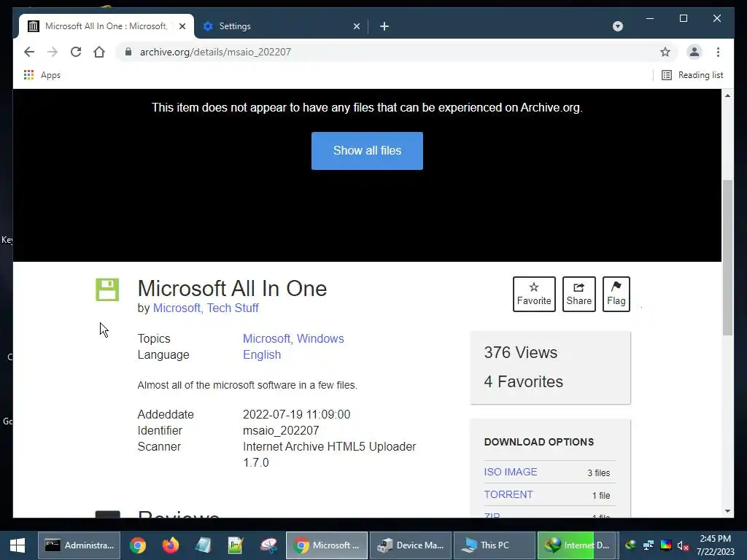Close the Microsoft All In One tab
This screenshot has width=747, height=560.
click(x=182, y=27)
